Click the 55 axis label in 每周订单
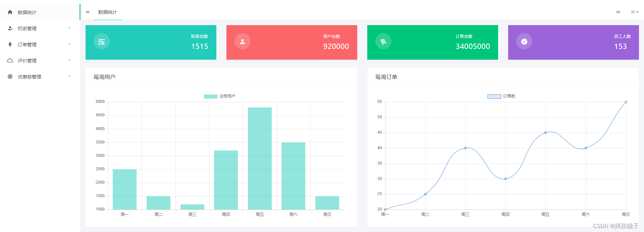The width and height of the screenshot is (644, 232). point(379,102)
